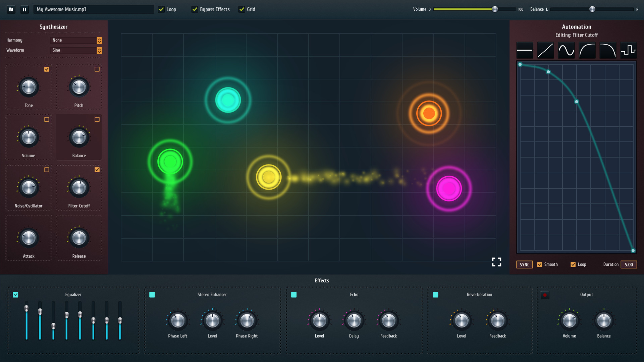The height and width of the screenshot is (362, 644).
Task: Select the decay curve automation preset
Action: [608, 50]
